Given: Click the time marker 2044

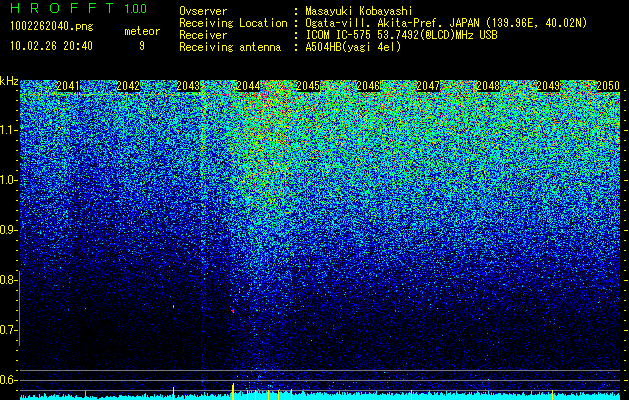Looking at the screenshot, I should coord(248,86).
